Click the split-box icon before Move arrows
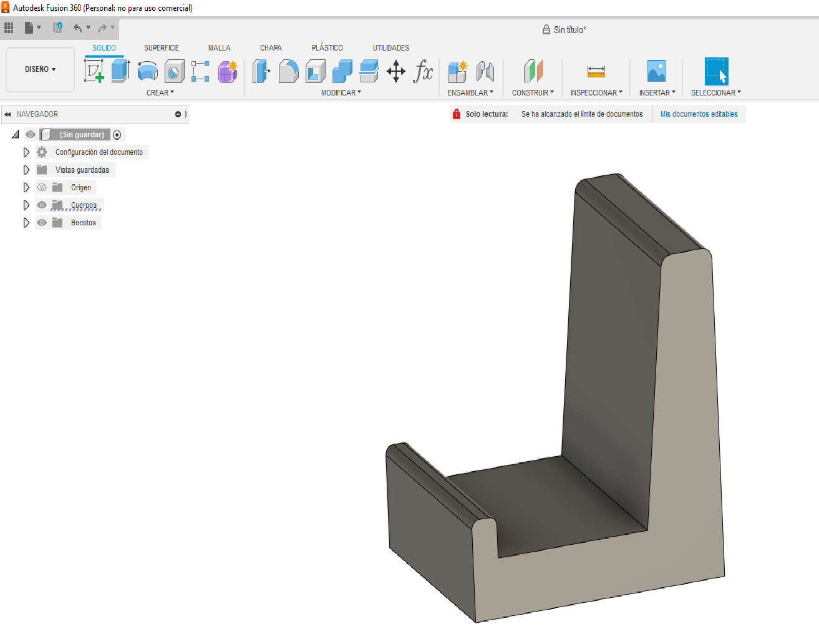 (x=369, y=71)
